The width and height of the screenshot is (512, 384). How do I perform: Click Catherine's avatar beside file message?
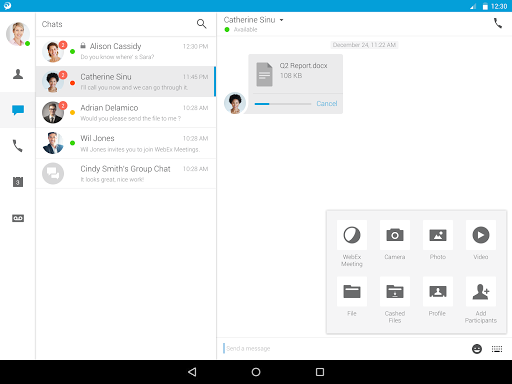coord(235,103)
